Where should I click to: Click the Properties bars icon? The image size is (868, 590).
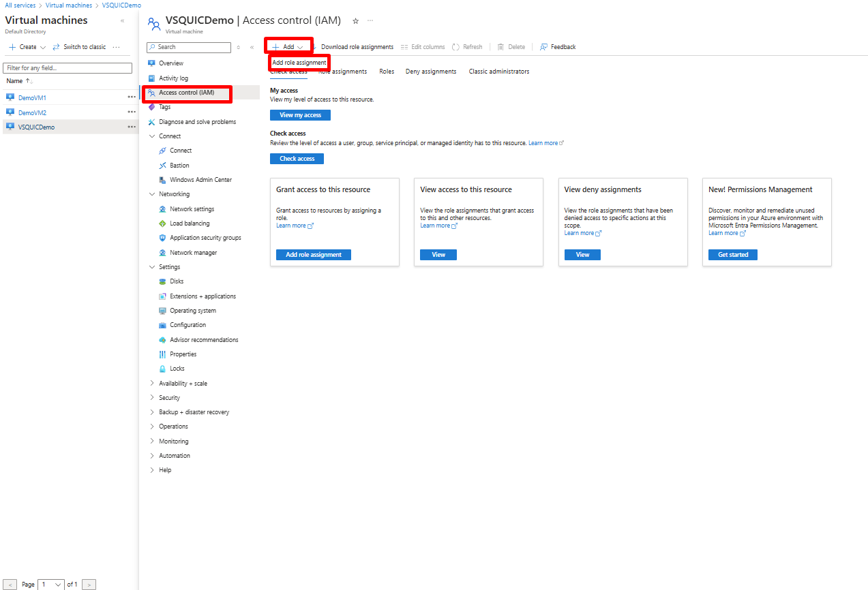click(162, 354)
